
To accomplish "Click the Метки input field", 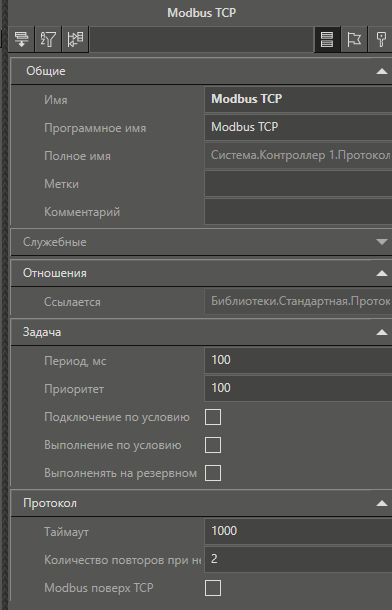I will click(298, 183).
